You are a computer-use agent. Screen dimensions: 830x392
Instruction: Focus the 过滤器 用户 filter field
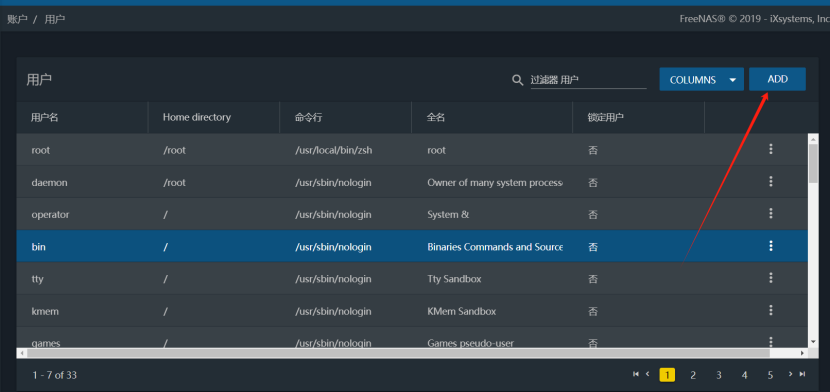pyautogui.click(x=589, y=80)
